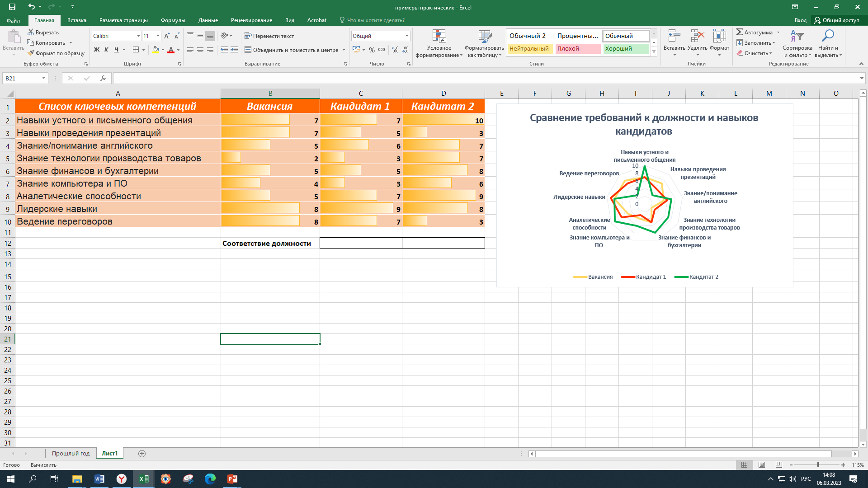Click the zoom slider handle
The image size is (868, 488).
(x=818, y=465)
